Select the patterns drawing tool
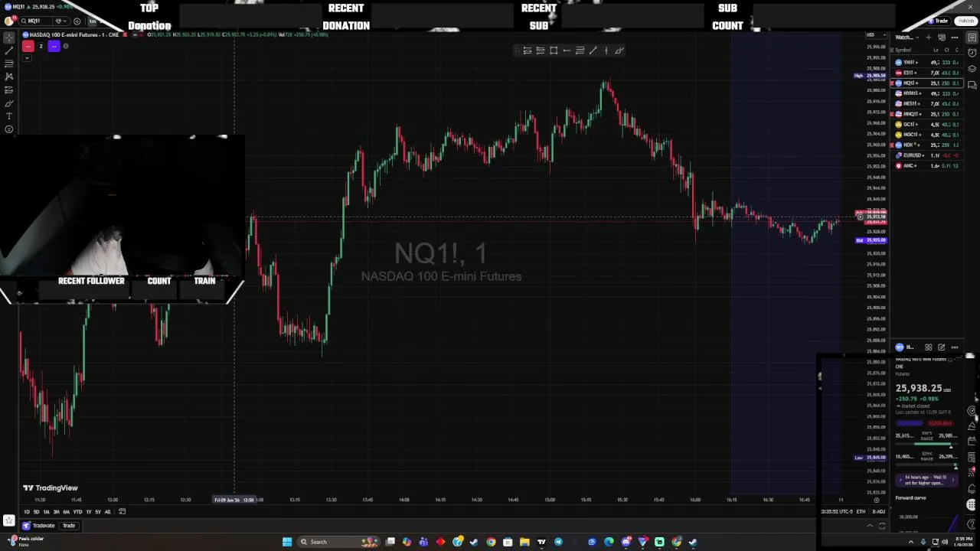This screenshot has height=551, width=980. point(8,77)
